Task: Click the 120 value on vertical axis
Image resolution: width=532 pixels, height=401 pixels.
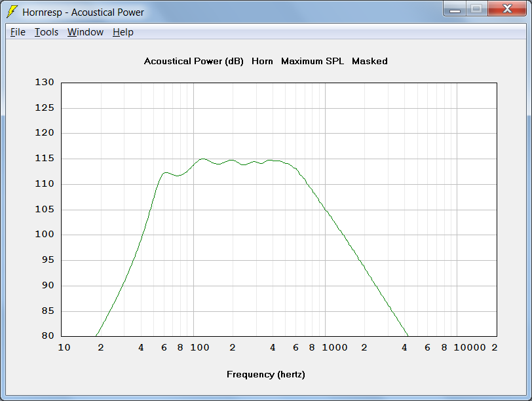Action: (x=45, y=133)
